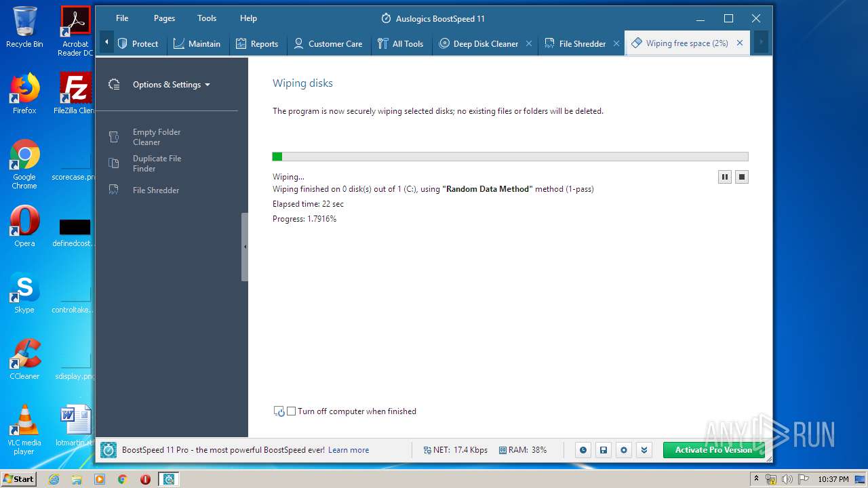
Task: Switch to the Customer Care tab
Action: click(328, 43)
